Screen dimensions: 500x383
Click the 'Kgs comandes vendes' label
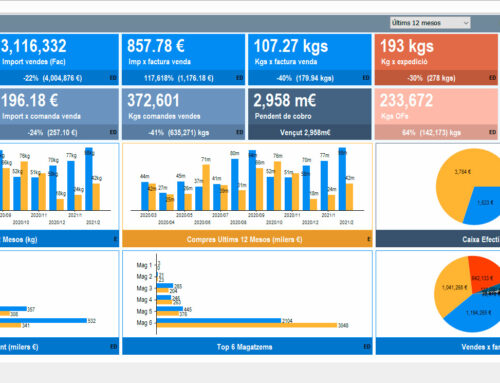pyautogui.click(x=164, y=116)
